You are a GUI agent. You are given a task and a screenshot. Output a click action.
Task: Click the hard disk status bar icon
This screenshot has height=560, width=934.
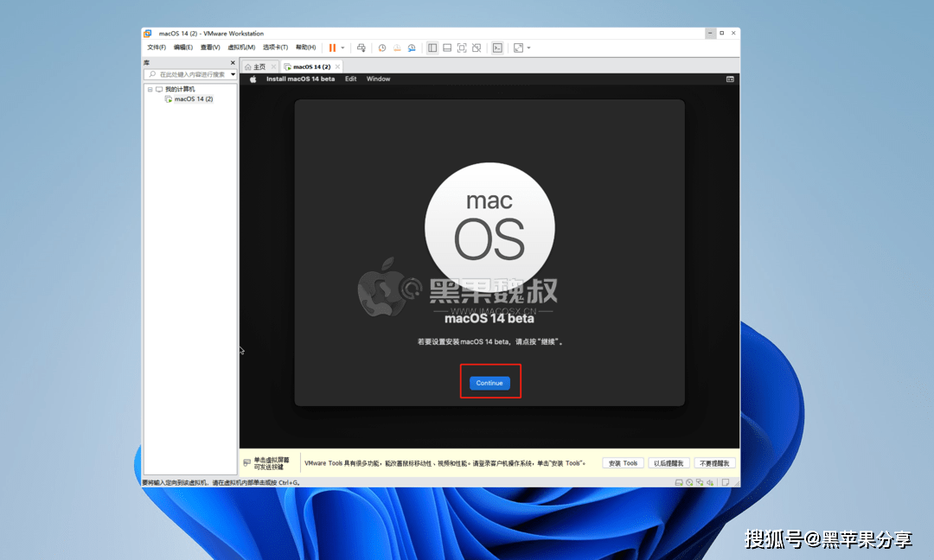[679, 482]
